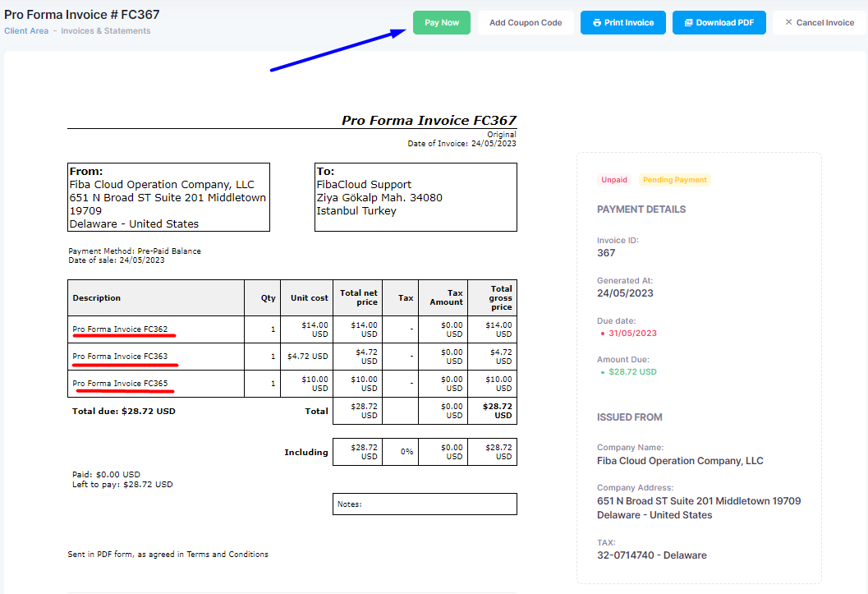Image resolution: width=868 pixels, height=594 pixels.
Task: Click the TAX value 32-0714740 - Delaware
Action: pyautogui.click(x=651, y=555)
